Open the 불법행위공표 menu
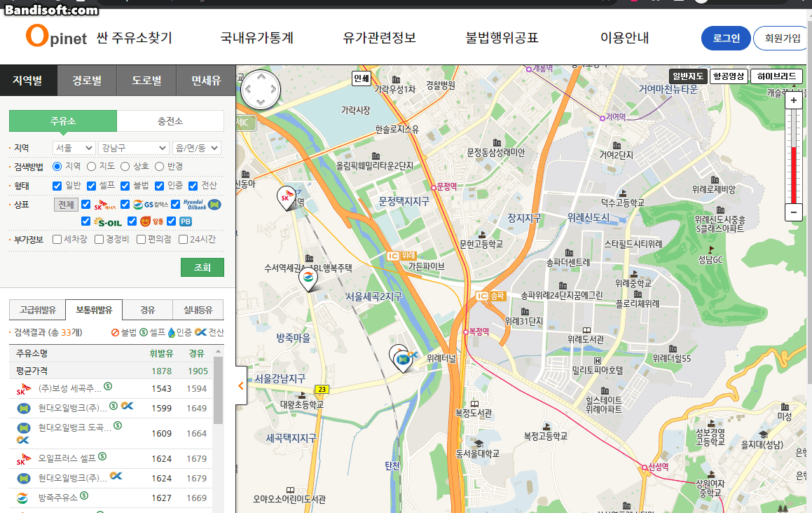812x513 pixels. pyautogui.click(x=502, y=38)
